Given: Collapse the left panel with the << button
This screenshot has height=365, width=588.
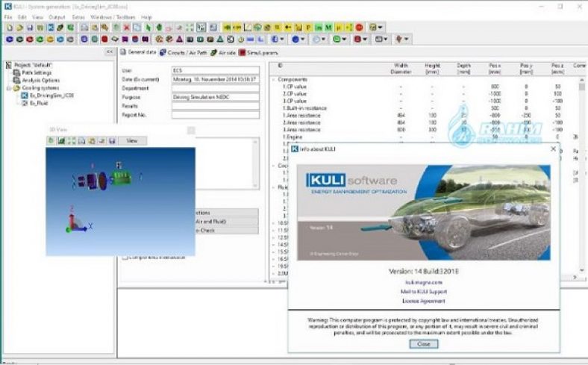Looking at the screenshot, I should [x=110, y=52].
